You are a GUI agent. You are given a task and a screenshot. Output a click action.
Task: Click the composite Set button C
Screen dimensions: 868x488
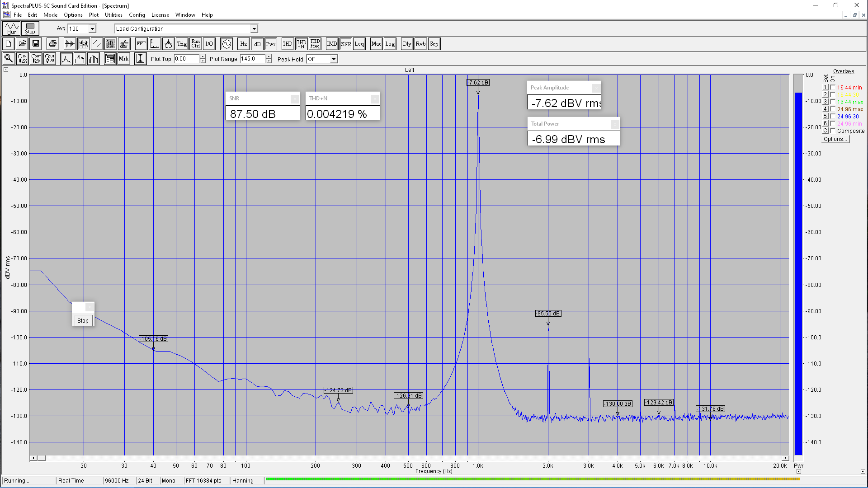(825, 131)
